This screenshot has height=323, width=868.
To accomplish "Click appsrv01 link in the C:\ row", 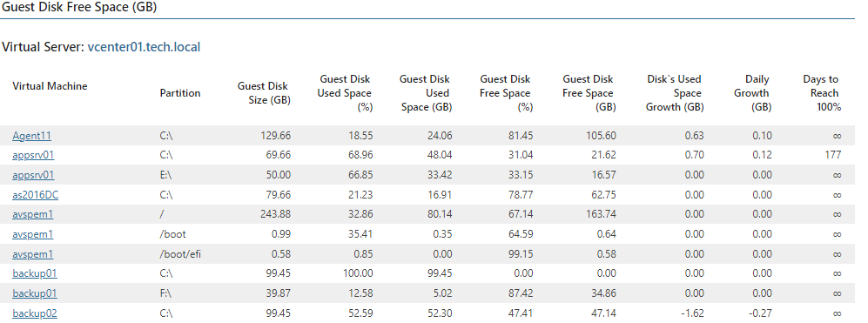I will point(33,155).
